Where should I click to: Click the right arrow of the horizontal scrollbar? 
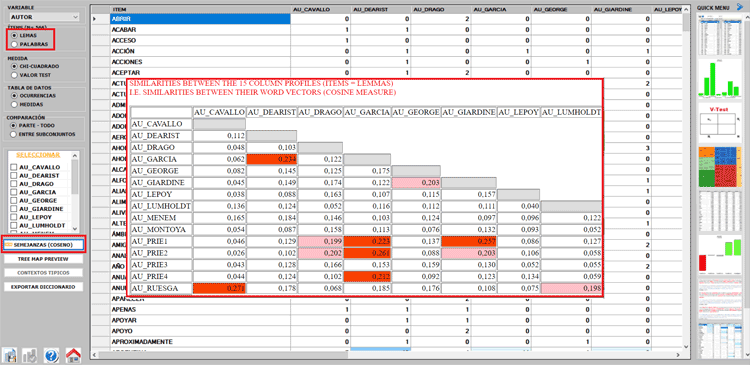click(678, 355)
